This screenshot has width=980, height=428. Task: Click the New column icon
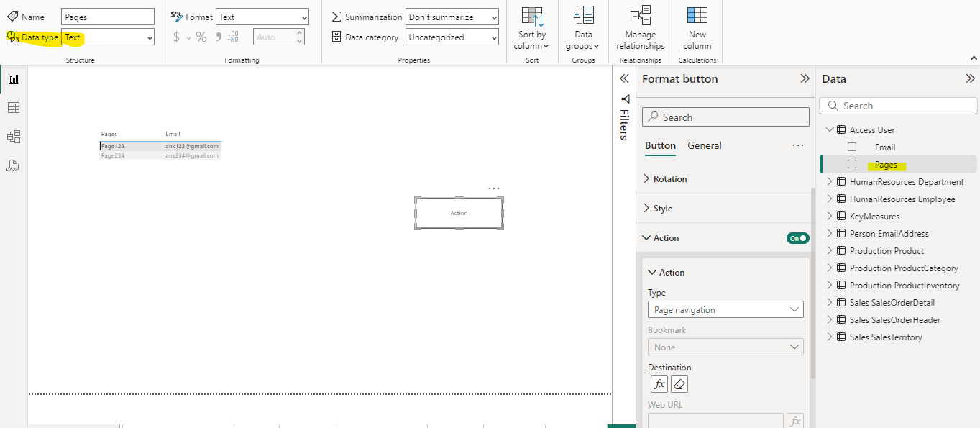click(x=697, y=15)
